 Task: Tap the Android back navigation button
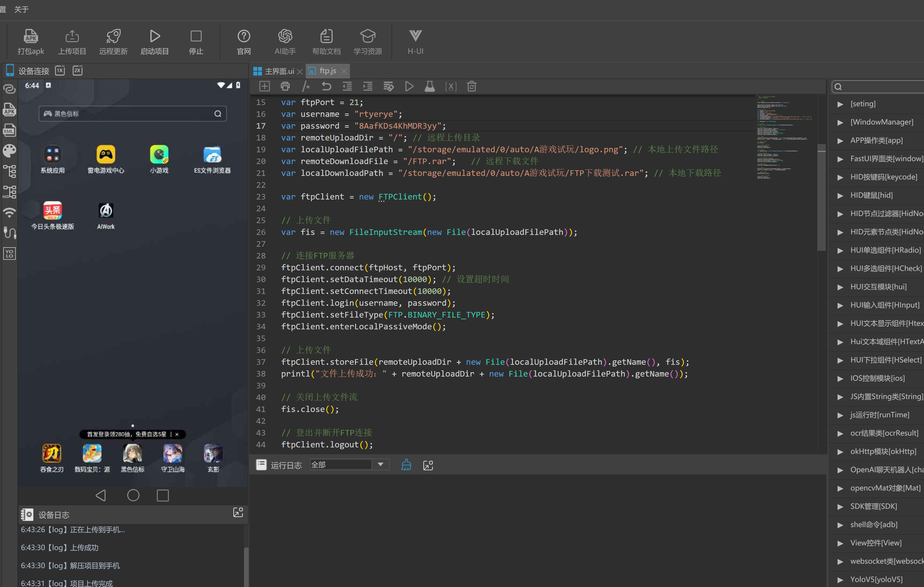tap(101, 495)
